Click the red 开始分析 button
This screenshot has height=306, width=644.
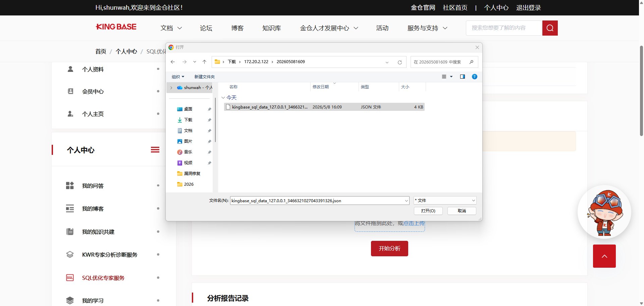point(389,249)
